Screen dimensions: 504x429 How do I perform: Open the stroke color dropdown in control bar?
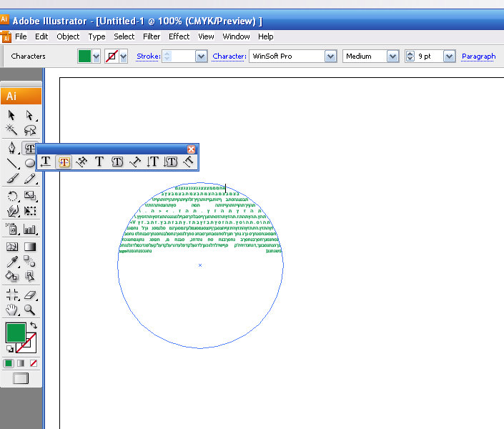click(x=124, y=56)
